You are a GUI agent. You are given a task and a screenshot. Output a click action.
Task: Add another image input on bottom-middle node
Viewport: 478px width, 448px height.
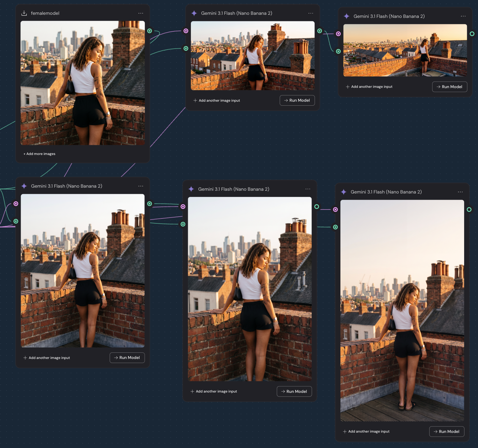[x=214, y=392]
